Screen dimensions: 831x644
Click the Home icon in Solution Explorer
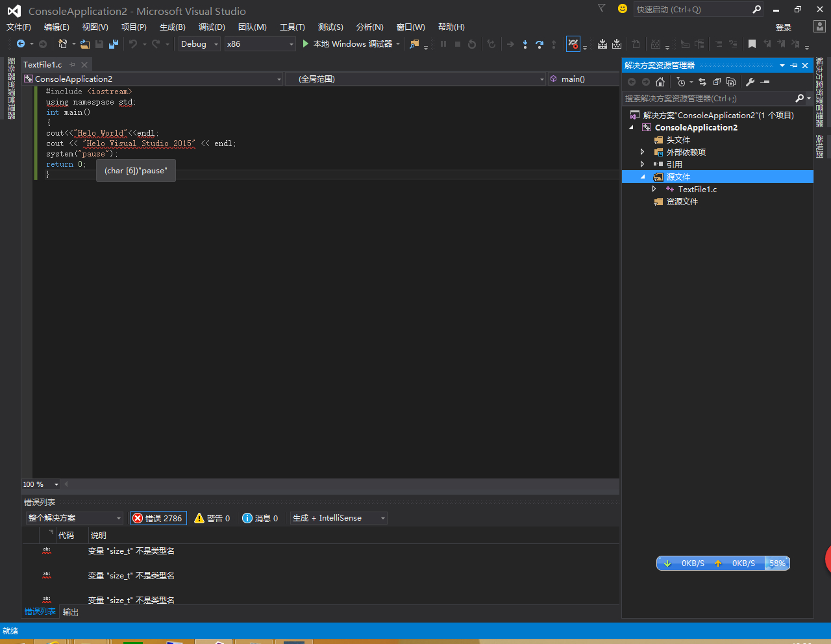click(660, 82)
